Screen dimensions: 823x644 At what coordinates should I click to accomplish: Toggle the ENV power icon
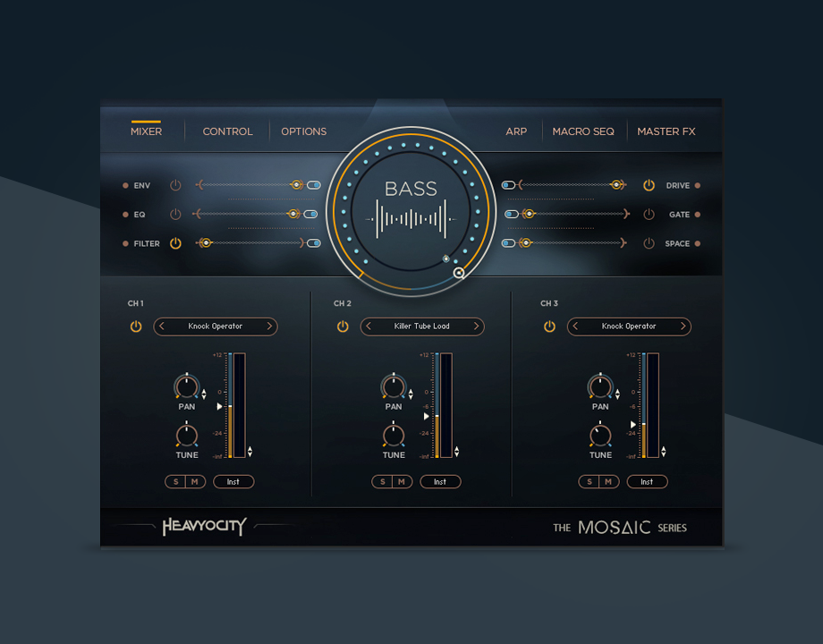pyautogui.click(x=175, y=185)
